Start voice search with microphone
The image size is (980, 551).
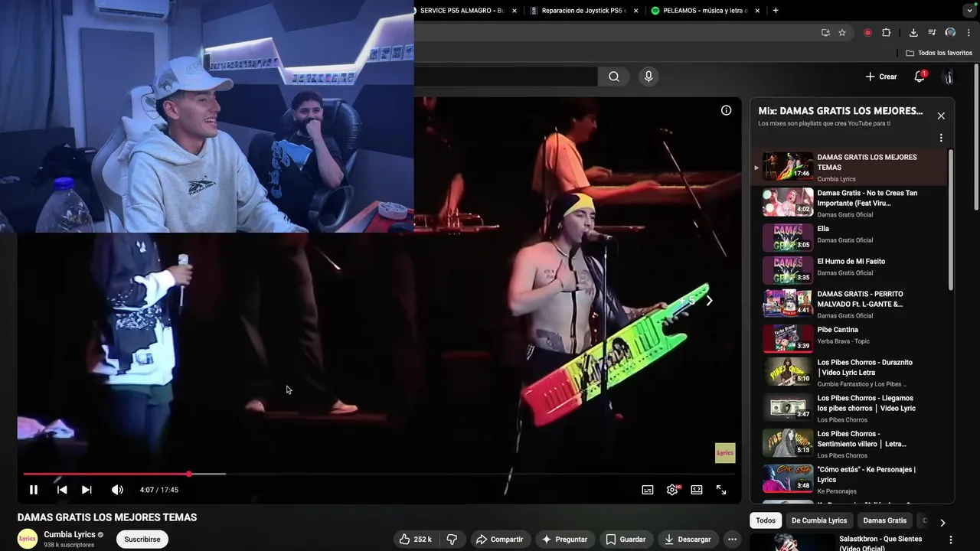[648, 77]
